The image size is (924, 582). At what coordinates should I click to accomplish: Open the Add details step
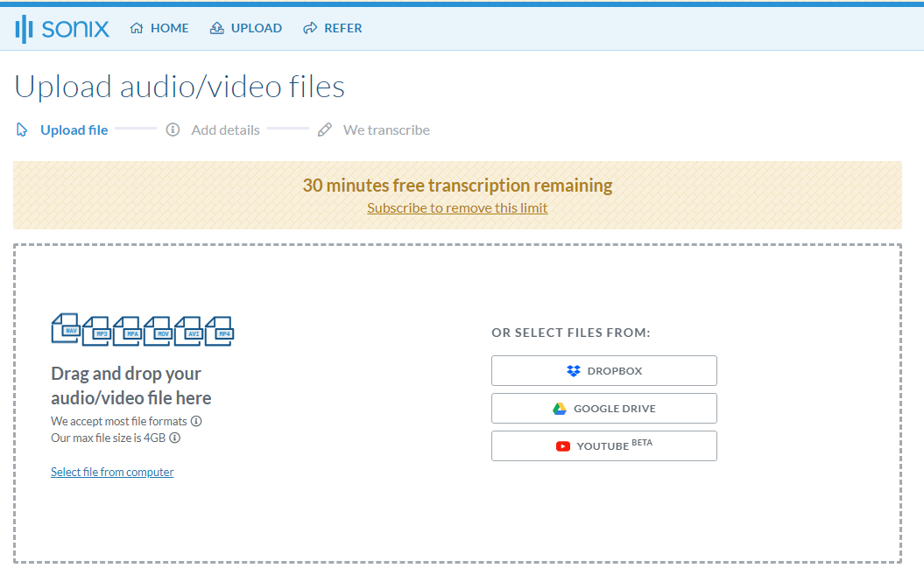coord(225,130)
